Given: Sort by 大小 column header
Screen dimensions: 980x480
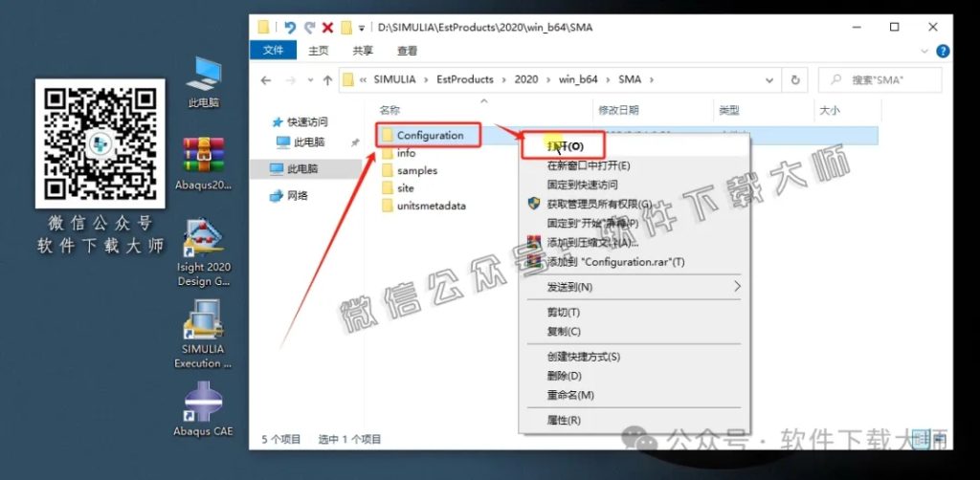Looking at the screenshot, I should [830, 111].
